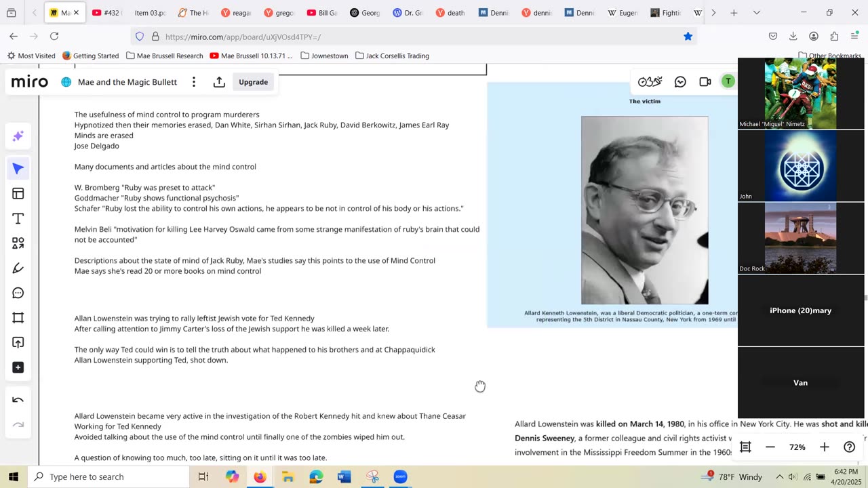
Task: Click the board globe icon
Action: 66,82
